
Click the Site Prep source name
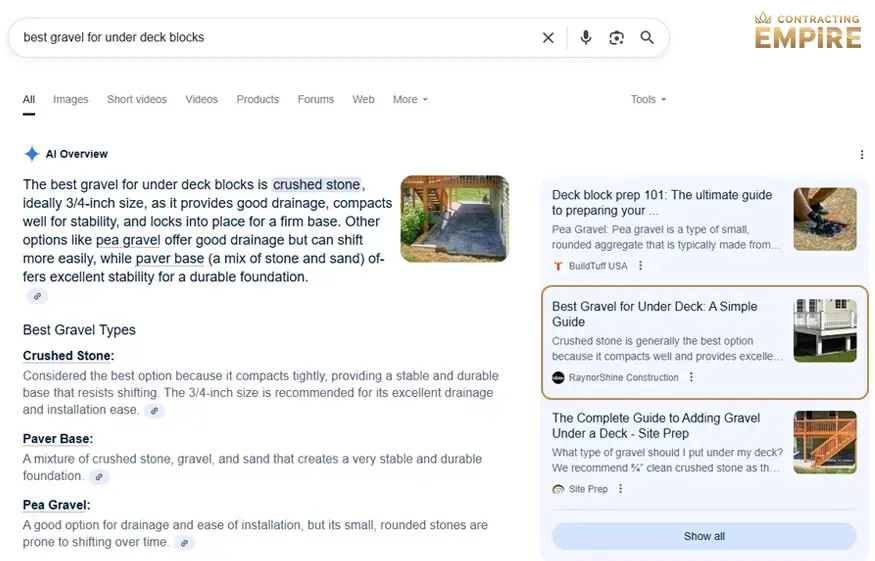[588, 489]
